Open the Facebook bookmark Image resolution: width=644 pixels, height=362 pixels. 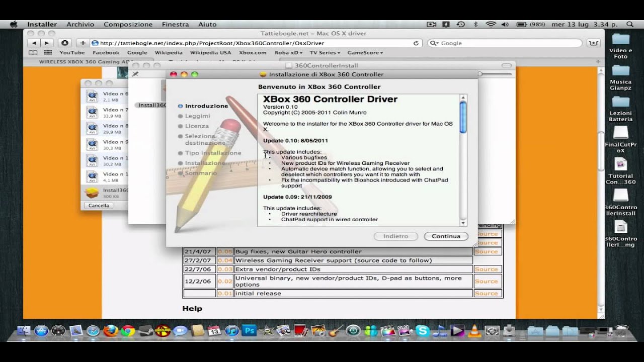tap(106, 52)
